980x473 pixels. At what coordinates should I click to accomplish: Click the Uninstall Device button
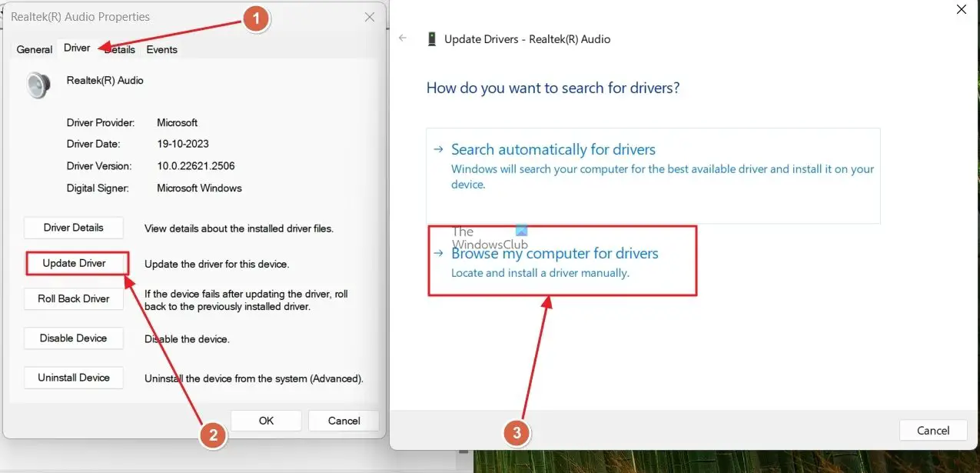point(74,378)
